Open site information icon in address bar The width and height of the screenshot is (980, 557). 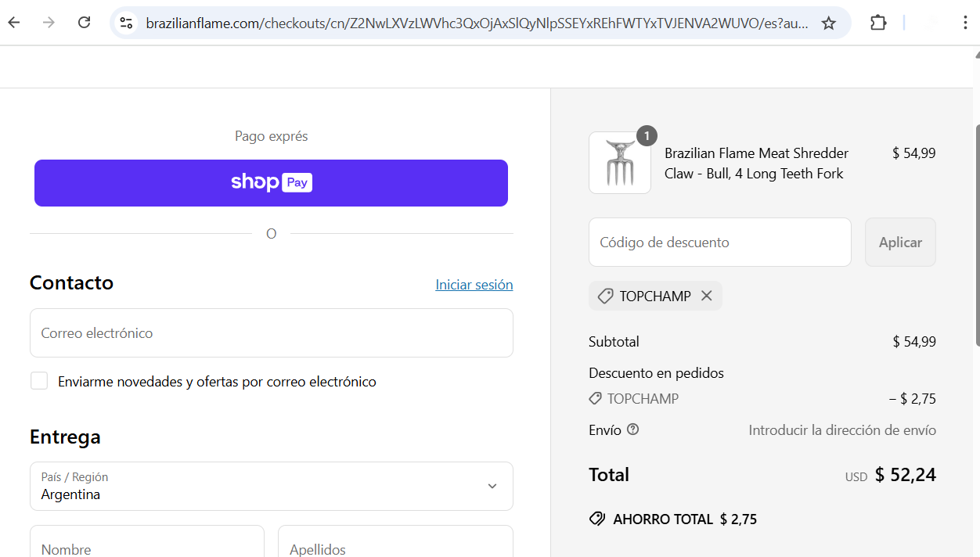pos(126,23)
